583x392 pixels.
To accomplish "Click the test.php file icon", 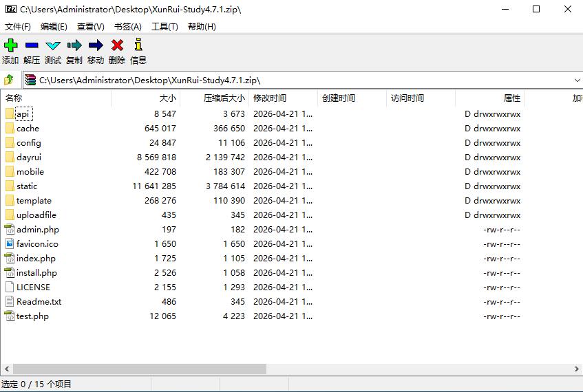I will [10, 316].
